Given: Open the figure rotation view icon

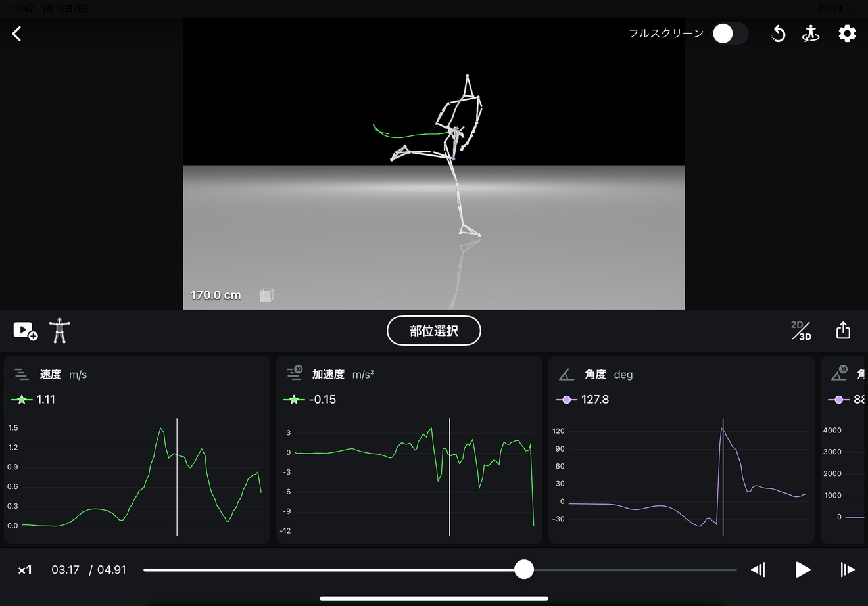Looking at the screenshot, I should [x=811, y=34].
